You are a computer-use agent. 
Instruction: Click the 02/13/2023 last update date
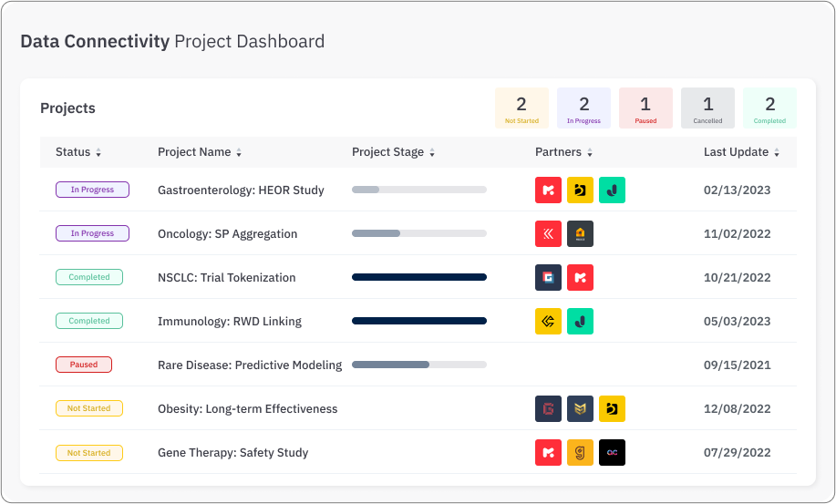(x=737, y=190)
